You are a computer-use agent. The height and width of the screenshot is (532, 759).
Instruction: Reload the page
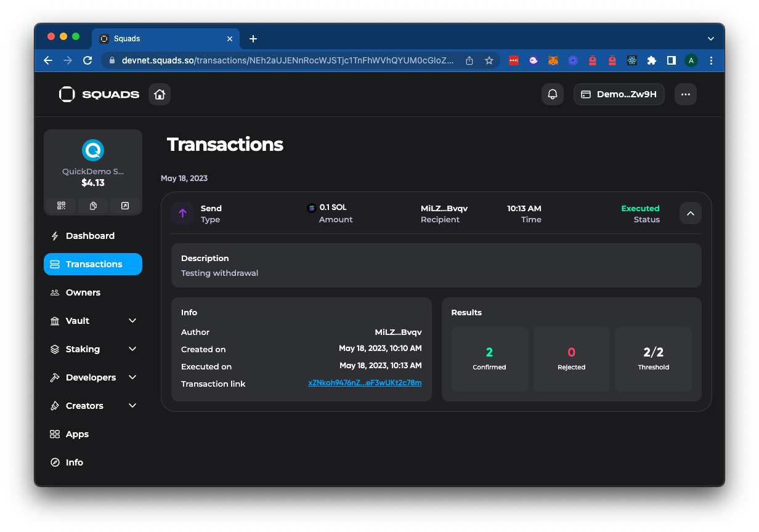click(87, 60)
